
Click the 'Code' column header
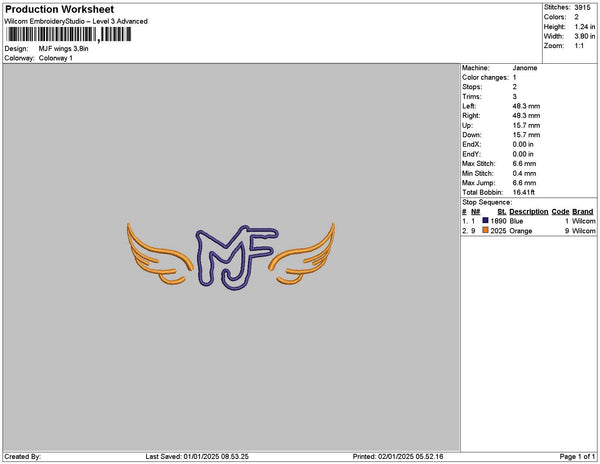[x=560, y=212]
